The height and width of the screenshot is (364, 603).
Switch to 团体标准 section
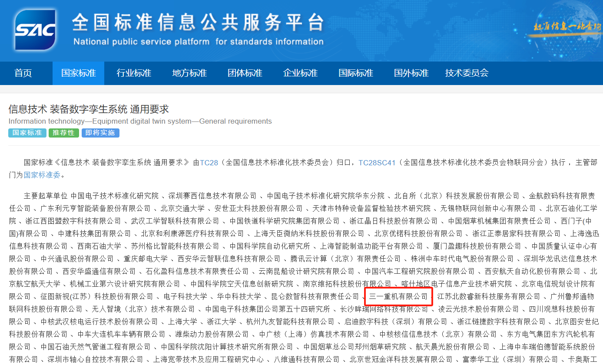click(245, 73)
